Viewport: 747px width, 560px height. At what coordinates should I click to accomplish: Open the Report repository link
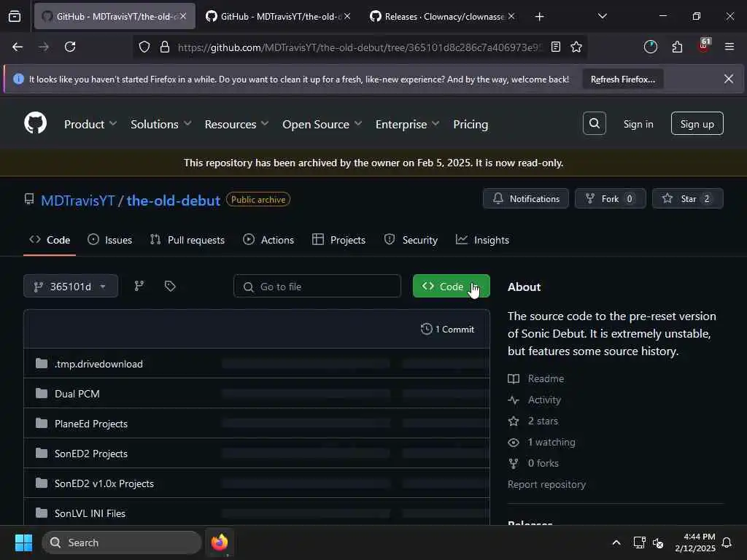coord(546,484)
